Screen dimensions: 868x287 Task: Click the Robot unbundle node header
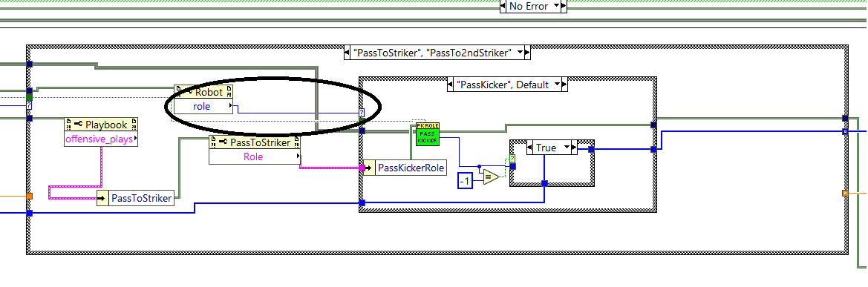click(x=203, y=92)
